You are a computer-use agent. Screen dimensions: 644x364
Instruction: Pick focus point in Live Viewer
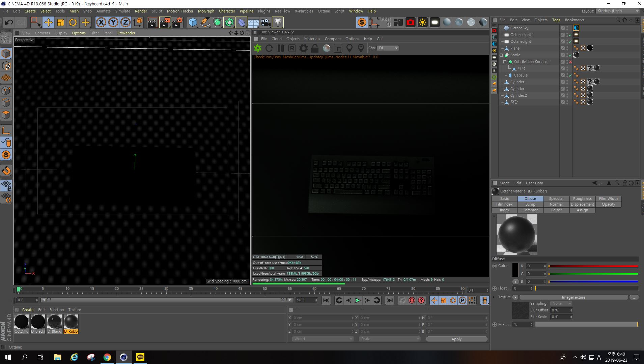point(349,48)
